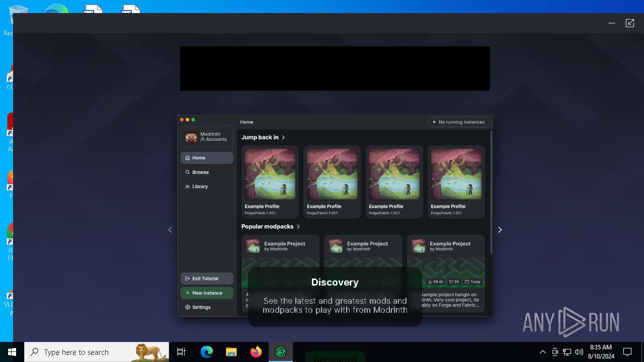Go to the next tutorial slide arrow
This screenshot has width=644, height=362.
click(x=500, y=230)
